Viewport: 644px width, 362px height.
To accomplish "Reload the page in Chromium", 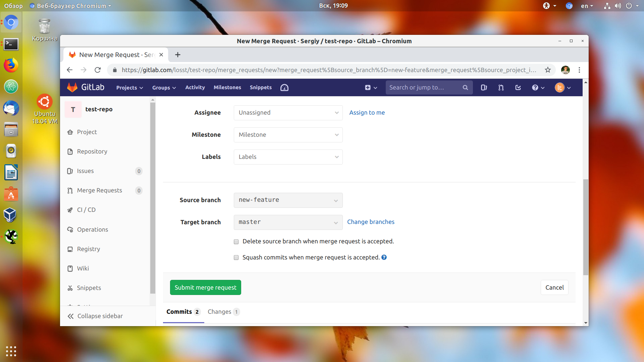I will tap(98, 70).
